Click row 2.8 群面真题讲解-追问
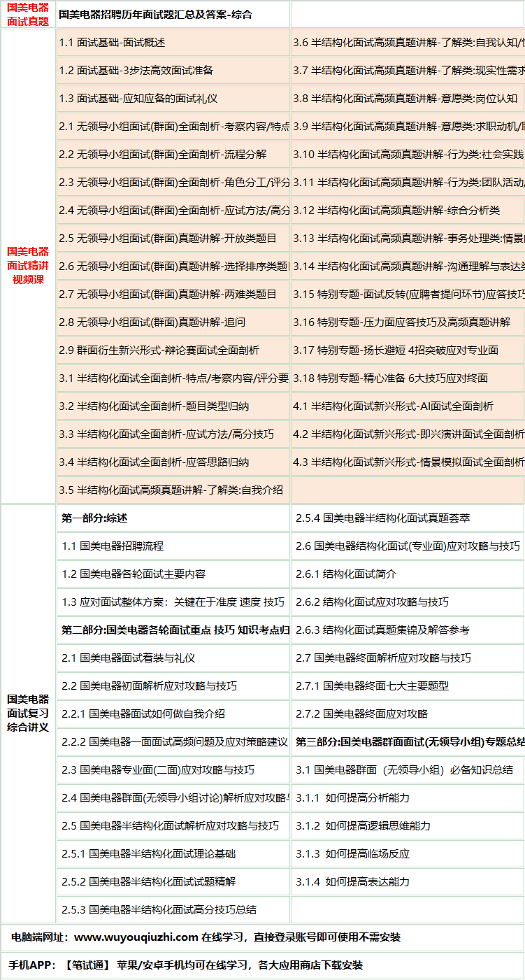Screen dimensions: 525x980 click(173, 322)
